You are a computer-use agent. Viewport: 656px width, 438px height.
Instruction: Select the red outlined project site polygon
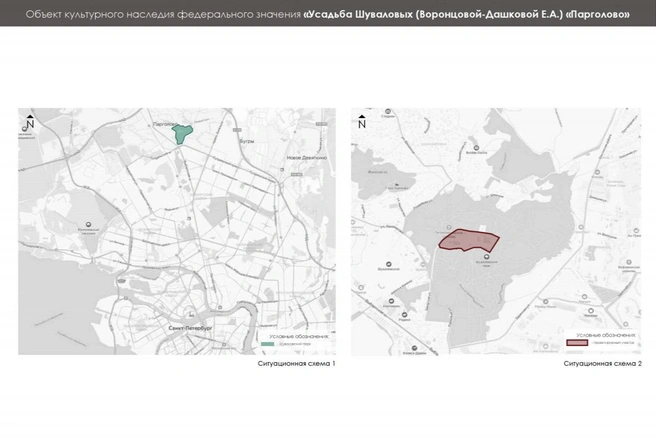(469, 240)
